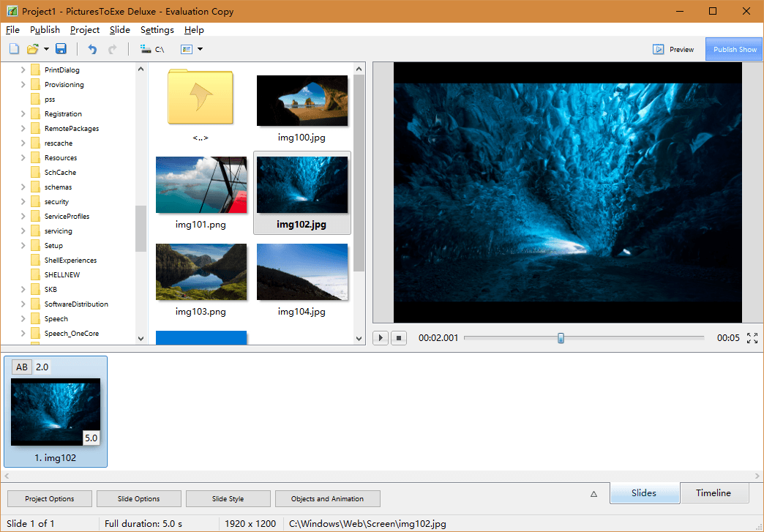
Task: Select the img103.png thumbnail
Action: 201,271
